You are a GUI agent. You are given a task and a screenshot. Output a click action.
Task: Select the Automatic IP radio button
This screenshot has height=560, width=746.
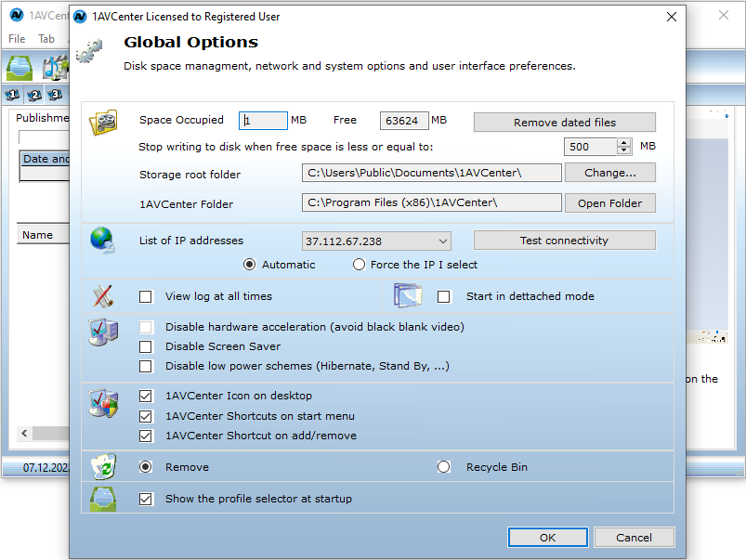(249, 265)
